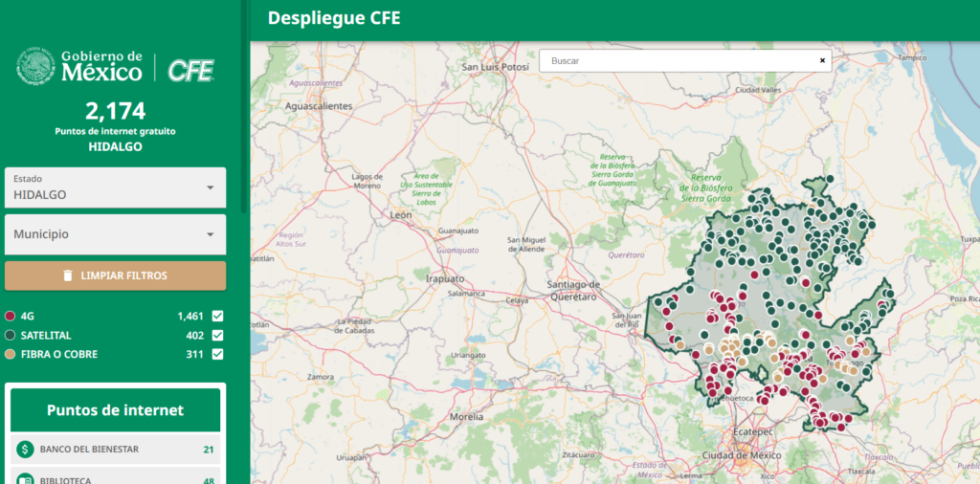980x484 pixels.
Task: Click the sidebar vertical scrollbar
Action: 244,105
